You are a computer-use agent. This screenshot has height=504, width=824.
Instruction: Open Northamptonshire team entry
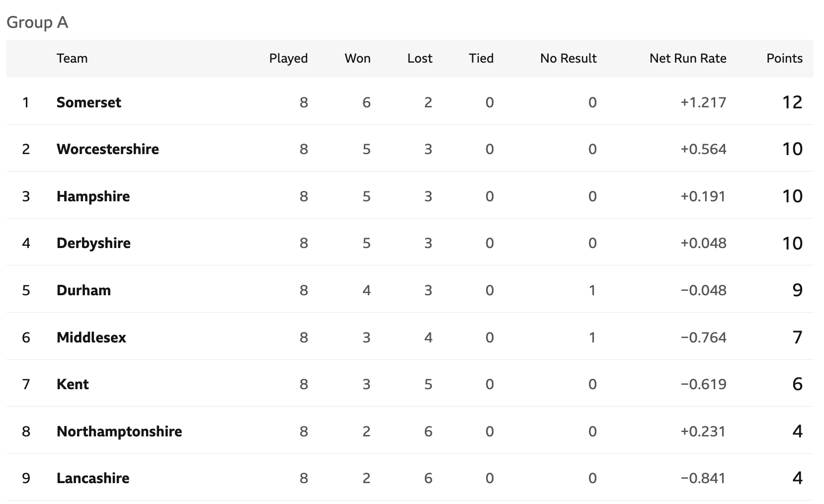tap(119, 431)
